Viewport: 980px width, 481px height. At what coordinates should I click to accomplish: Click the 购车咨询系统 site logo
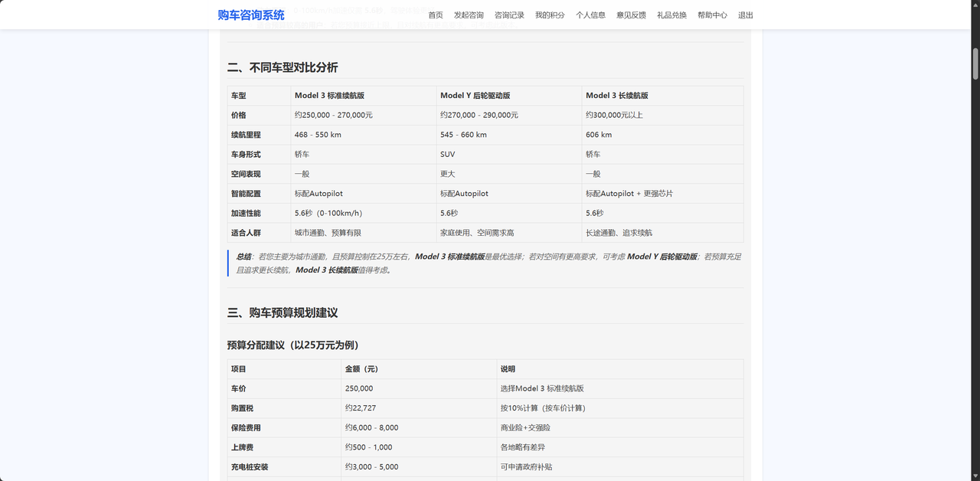coord(251,15)
